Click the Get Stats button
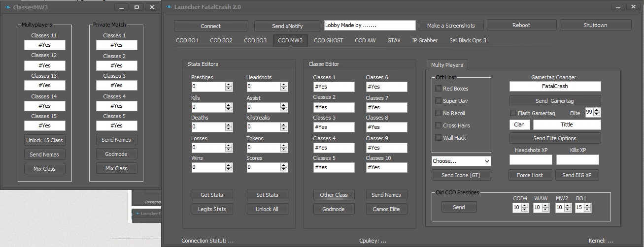The height and width of the screenshot is (247, 644). coord(212,195)
